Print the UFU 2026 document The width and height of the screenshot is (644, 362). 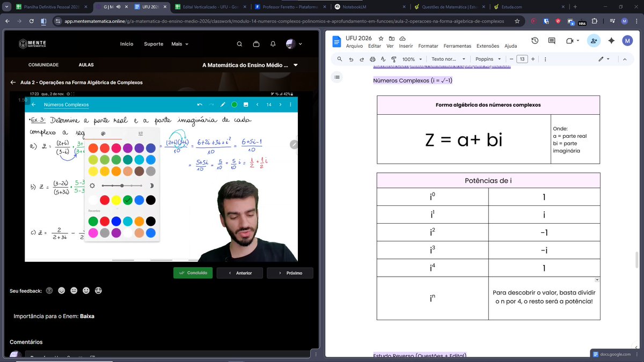tap(372, 59)
